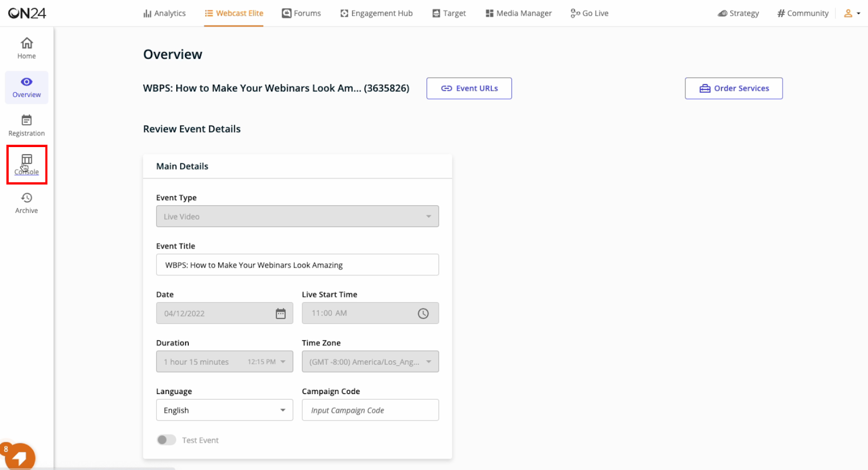Click the Main Details card header
Screen dimensions: 868x470
297,166
